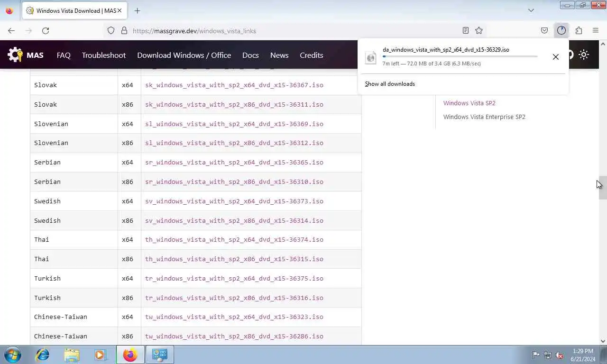This screenshot has width=607, height=364.
Task: Click the downloads progress toolbar icon
Action: (561, 30)
